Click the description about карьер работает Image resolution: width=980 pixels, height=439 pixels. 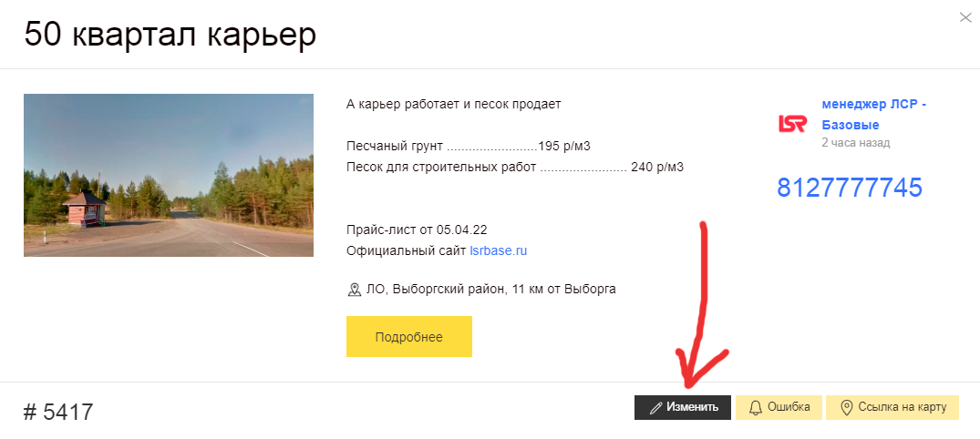pos(454,104)
